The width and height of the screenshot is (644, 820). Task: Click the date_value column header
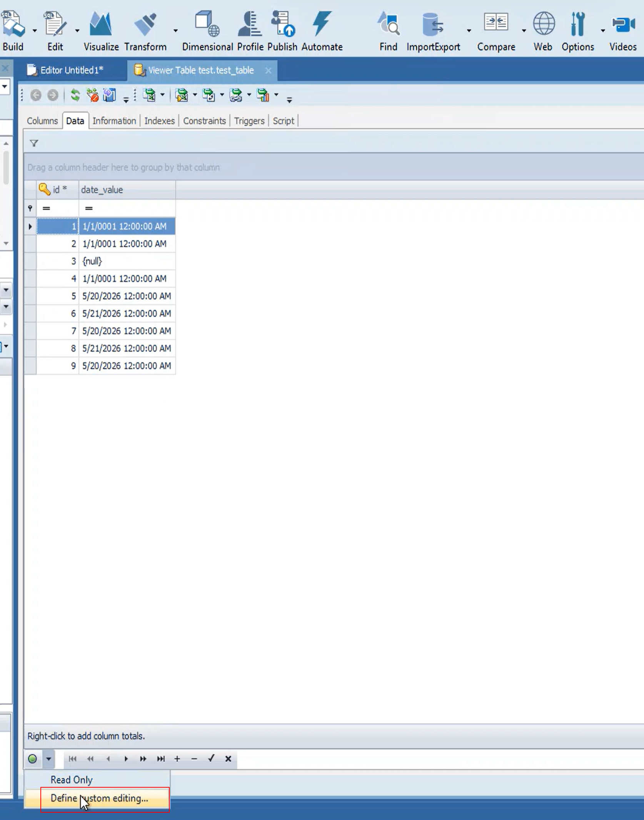(127, 190)
